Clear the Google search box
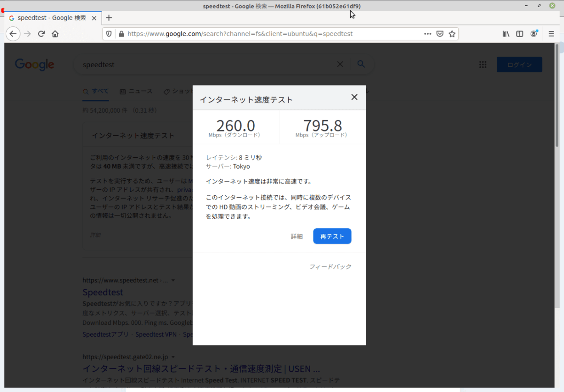 [340, 64]
